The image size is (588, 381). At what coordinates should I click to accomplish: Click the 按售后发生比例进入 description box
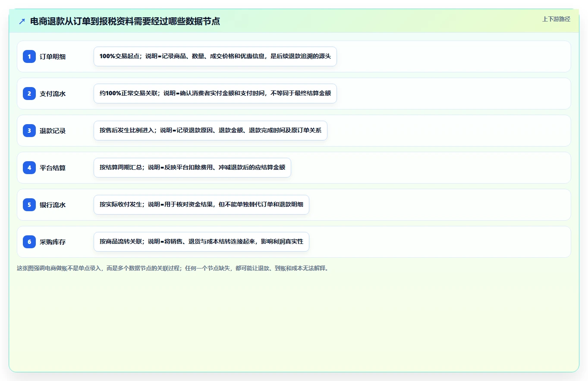[211, 131]
